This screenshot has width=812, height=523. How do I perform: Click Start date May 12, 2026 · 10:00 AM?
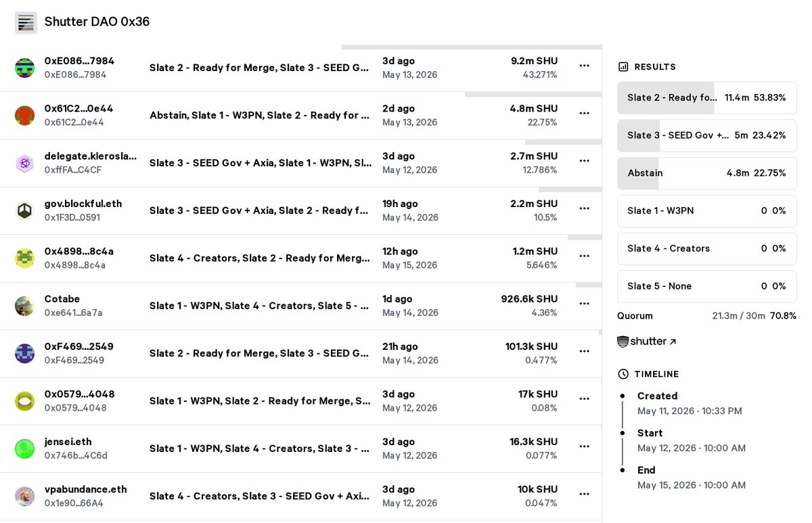(x=692, y=449)
